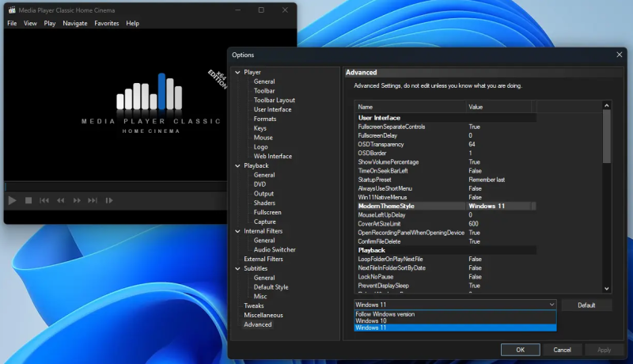Select the ShowVolumePercentage setting row
The image size is (633, 364).
(x=445, y=162)
